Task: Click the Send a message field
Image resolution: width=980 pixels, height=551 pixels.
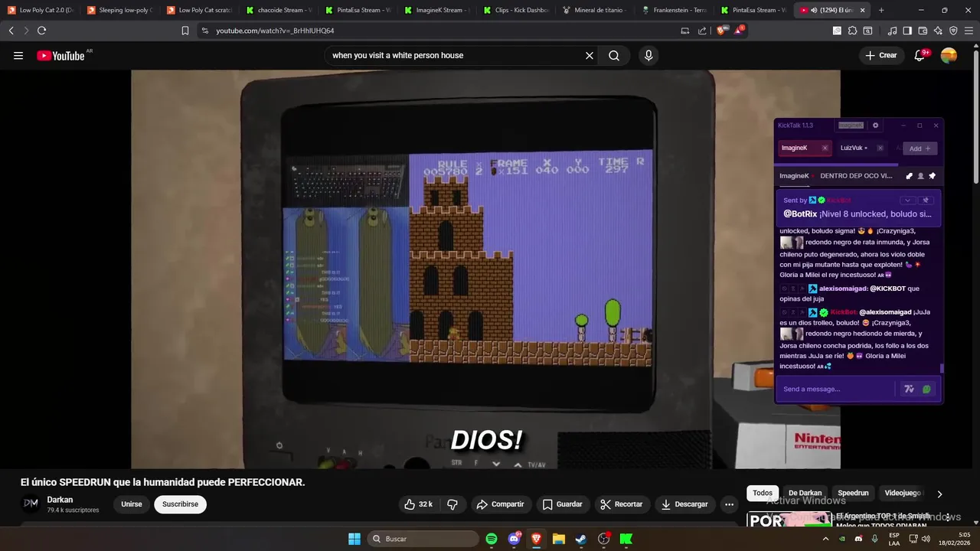Action: pyautogui.click(x=837, y=389)
